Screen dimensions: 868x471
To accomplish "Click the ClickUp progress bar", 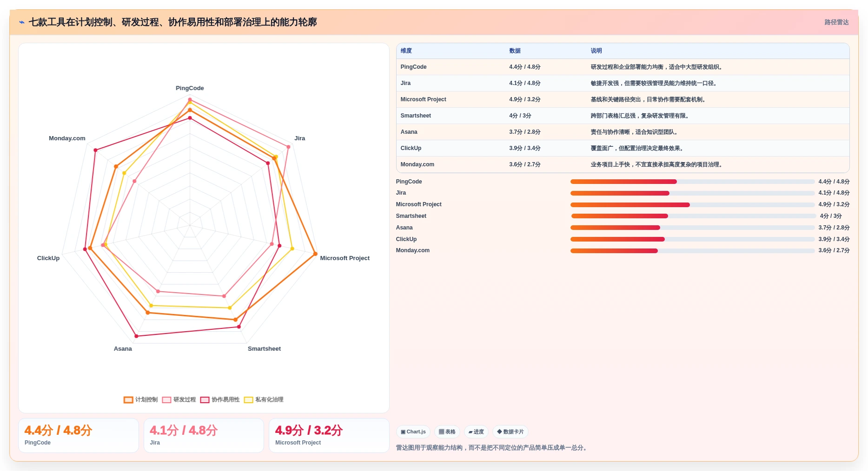I will coord(692,239).
